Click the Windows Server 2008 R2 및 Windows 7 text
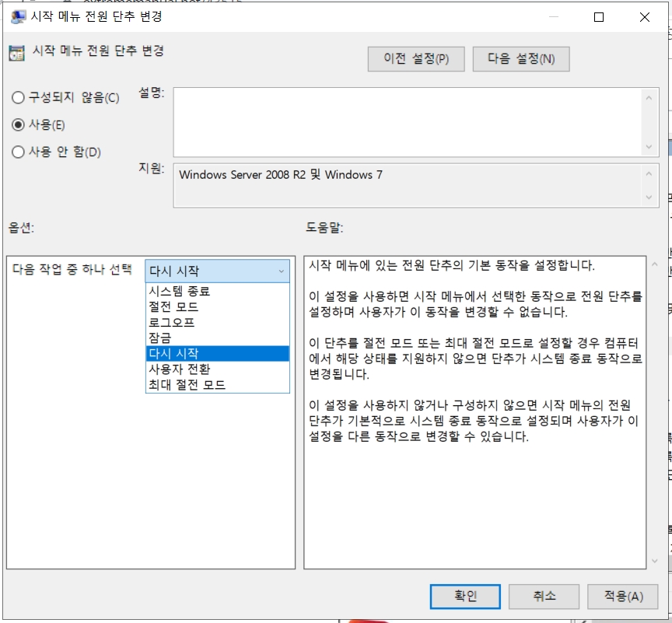This screenshot has height=623, width=672. (281, 175)
